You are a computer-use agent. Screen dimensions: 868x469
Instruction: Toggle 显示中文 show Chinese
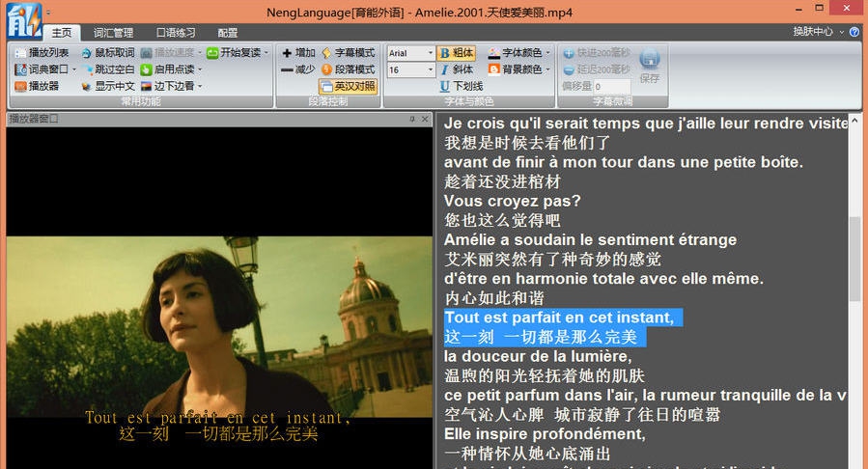click(x=108, y=86)
